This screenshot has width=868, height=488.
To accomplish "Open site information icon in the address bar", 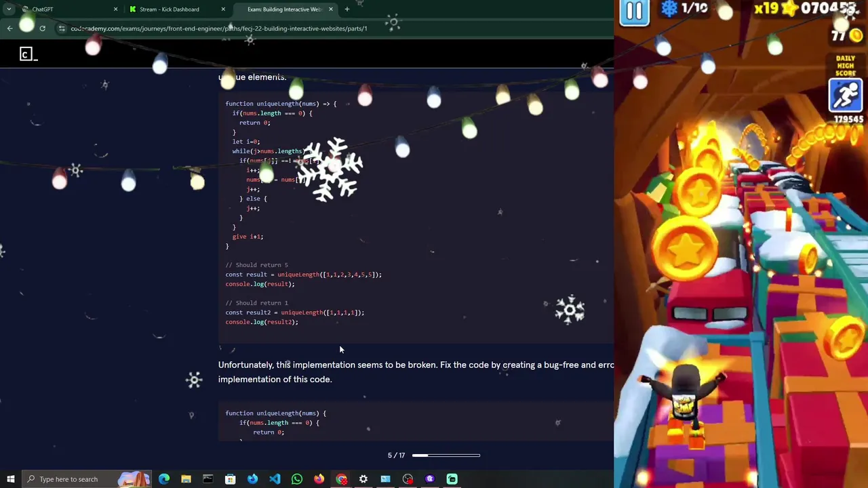I will pos(62,28).
